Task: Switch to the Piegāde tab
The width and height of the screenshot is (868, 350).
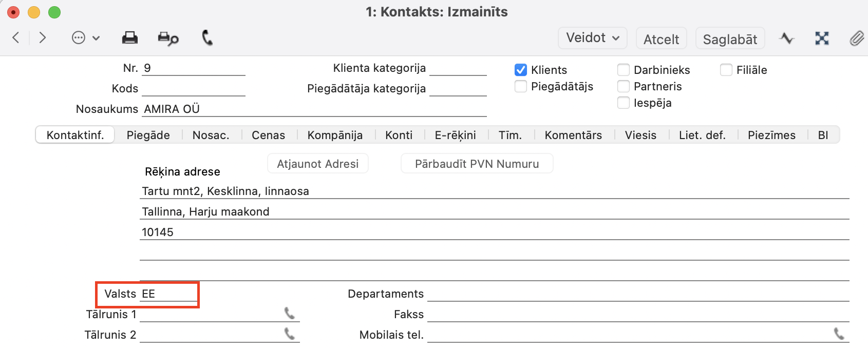Action: pos(148,135)
